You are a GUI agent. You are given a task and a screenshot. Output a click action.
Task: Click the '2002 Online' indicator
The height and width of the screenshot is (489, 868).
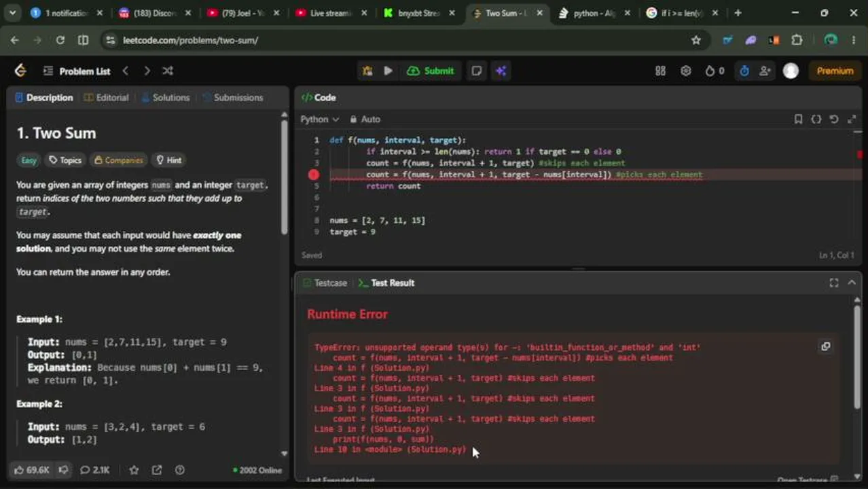pos(257,470)
